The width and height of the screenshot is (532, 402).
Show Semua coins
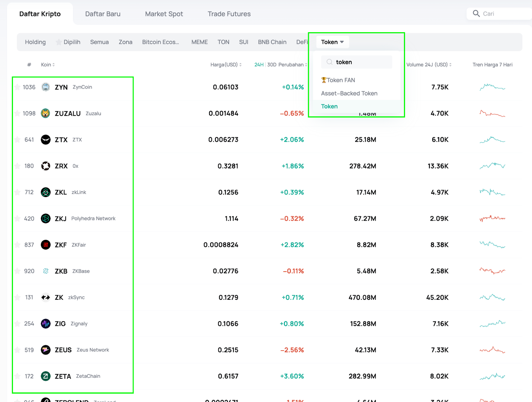pyautogui.click(x=99, y=42)
